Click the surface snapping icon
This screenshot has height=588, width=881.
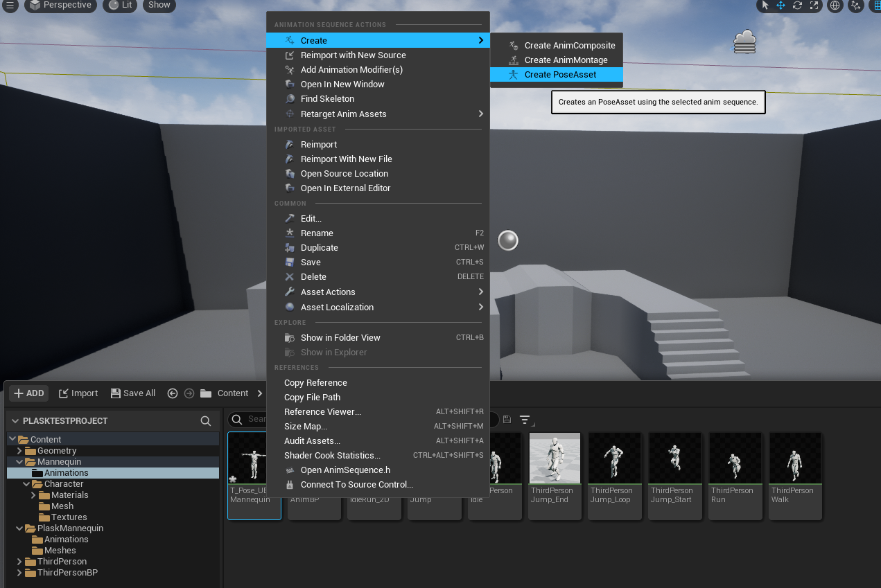click(x=856, y=6)
